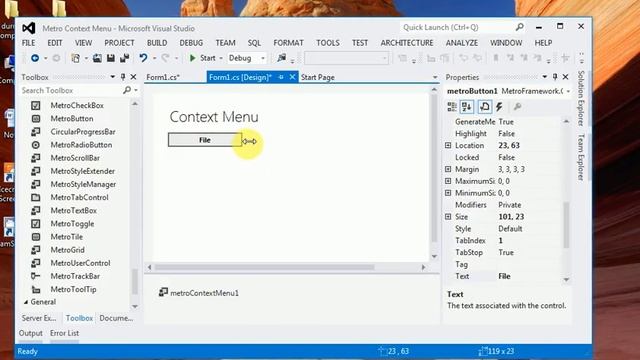
Task: Click the Find in Files toolbar icon
Action: click(x=281, y=58)
